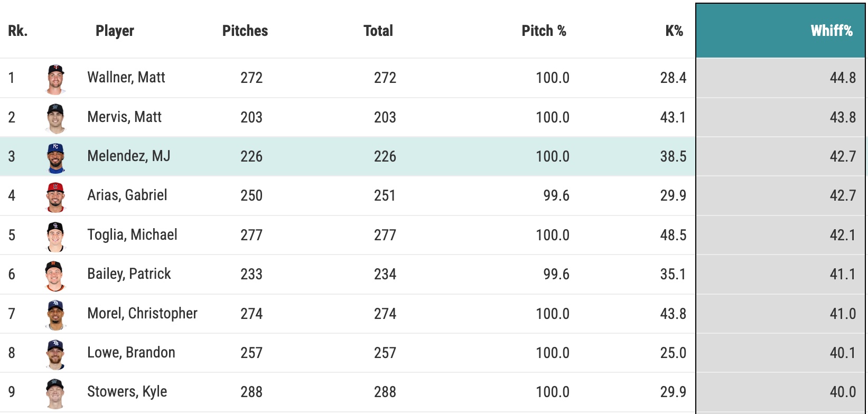Sort by Total column header
This screenshot has width=868, height=414.
pos(378,31)
